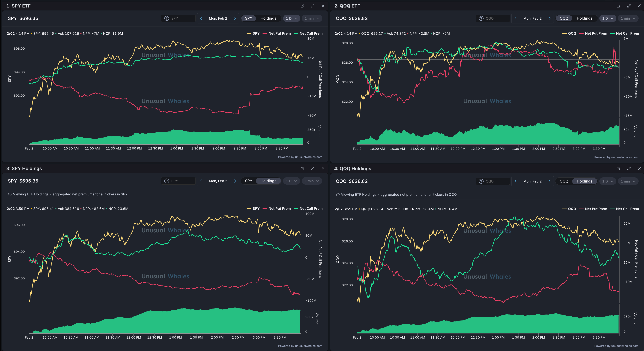Click Mon, Feb 2 date in QQQ ETF panel
Viewport: 644px width, 351px height.
[x=532, y=18]
